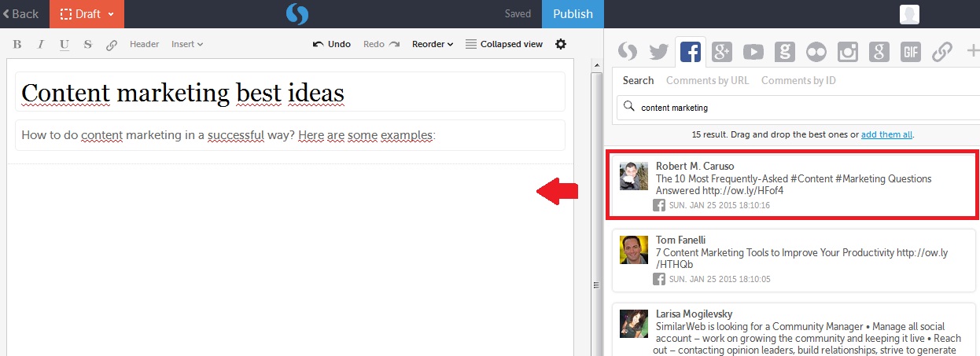Switch to Comments by ID tab
980x356 pixels.
pos(798,80)
